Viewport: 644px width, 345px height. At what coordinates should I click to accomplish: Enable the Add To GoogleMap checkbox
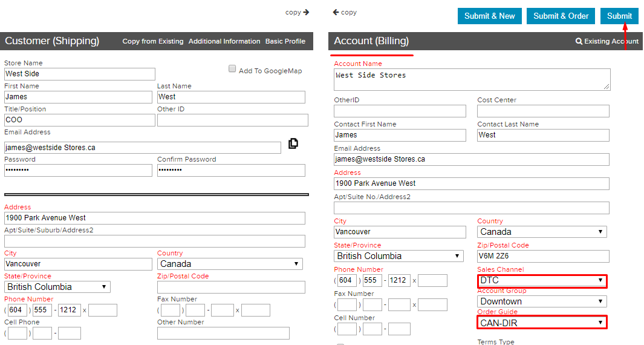(x=232, y=68)
